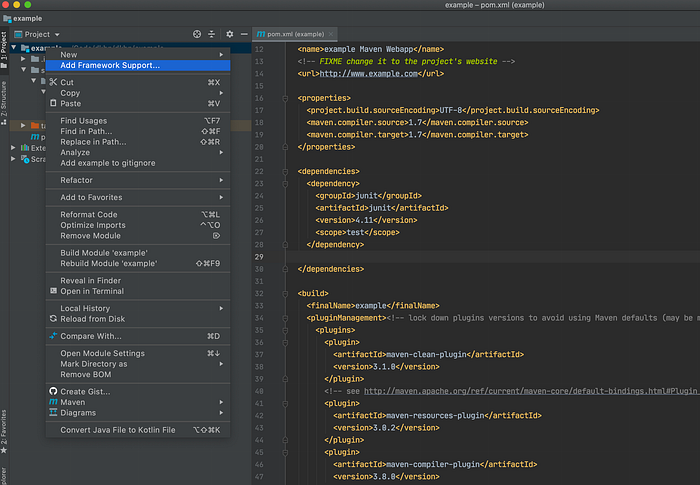Click the GitHub icon for Create Gist

(53, 391)
